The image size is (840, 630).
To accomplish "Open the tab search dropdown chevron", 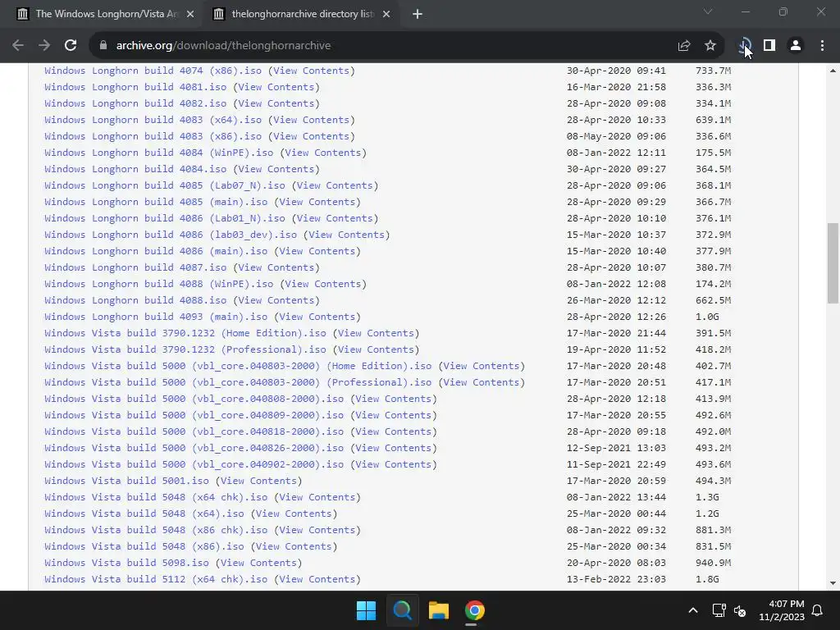I will click(x=708, y=11).
